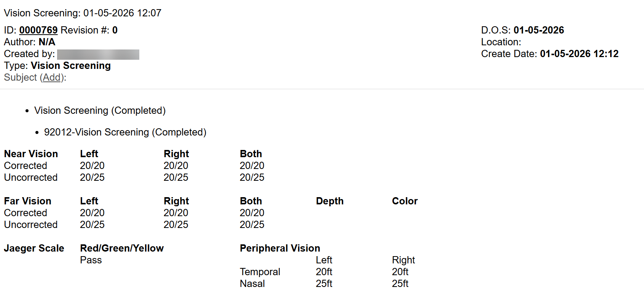644x298 pixels.
Task: Click the Author N/A value
Action: (x=47, y=42)
